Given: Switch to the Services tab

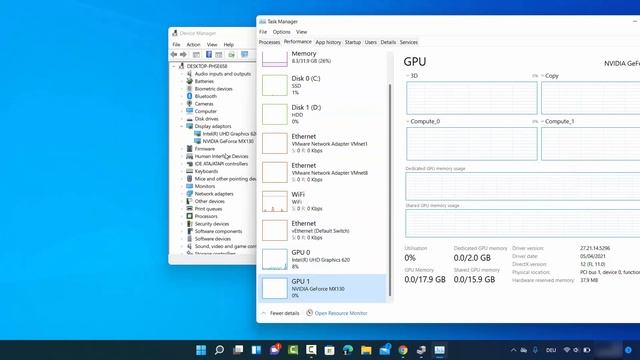Looking at the screenshot, I should (x=409, y=42).
